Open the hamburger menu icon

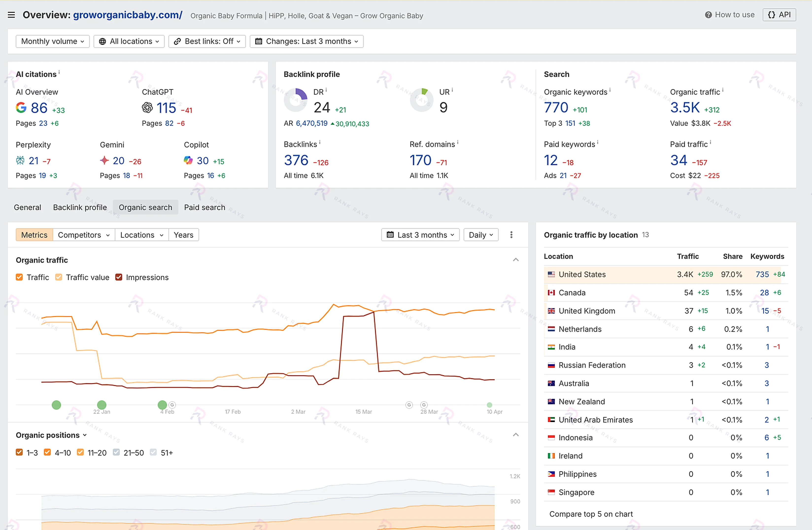coord(11,15)
